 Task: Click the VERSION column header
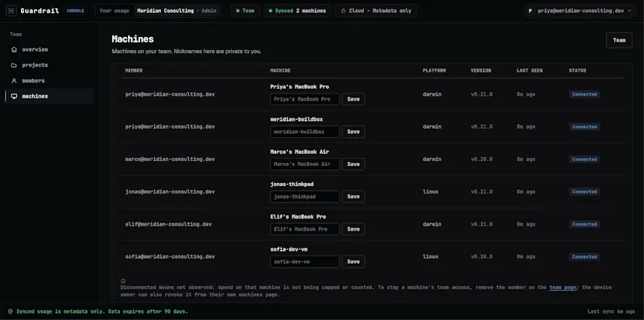pos(481,71)
